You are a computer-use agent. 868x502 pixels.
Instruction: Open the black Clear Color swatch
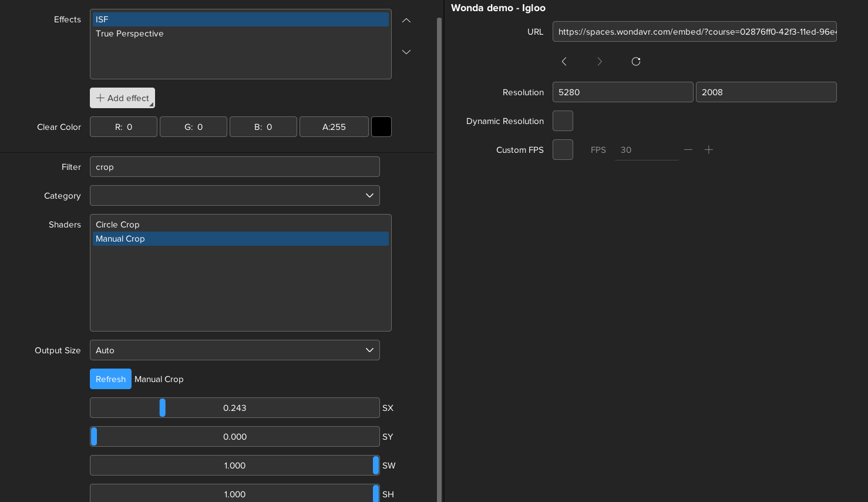pos(381,127)
